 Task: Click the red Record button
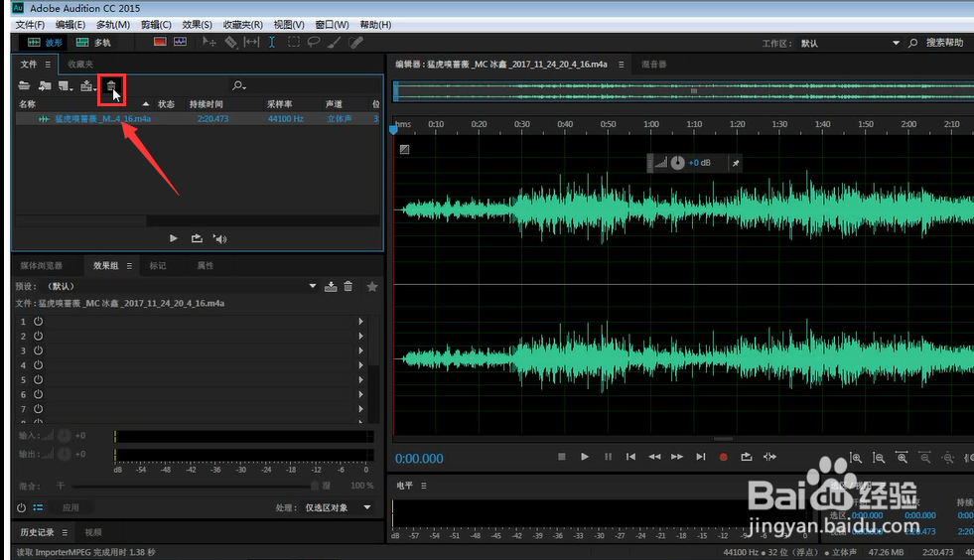(723, 457)
